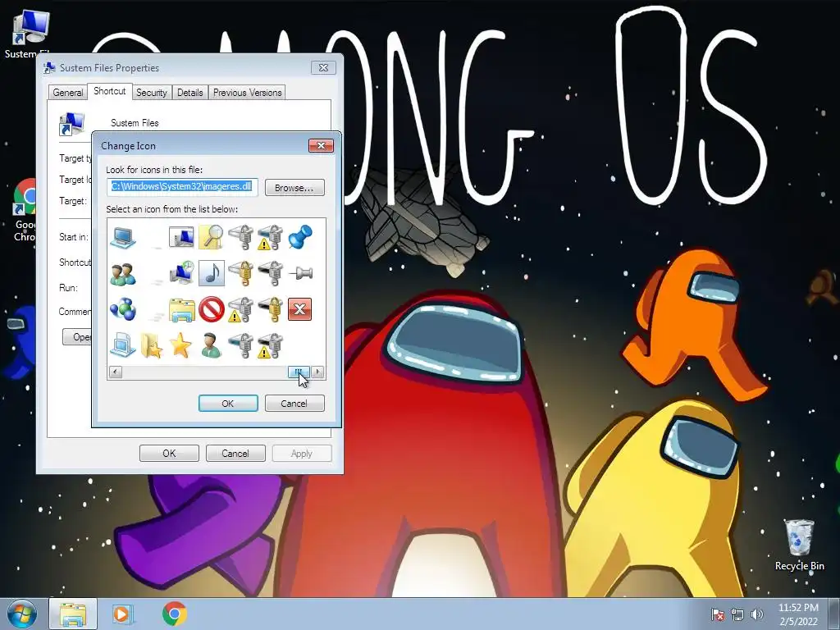Open the taskbar clock and date
Image resolution: width=840 pixels, height=630 pixels.
pyautogui.click(x=798, y=614)
